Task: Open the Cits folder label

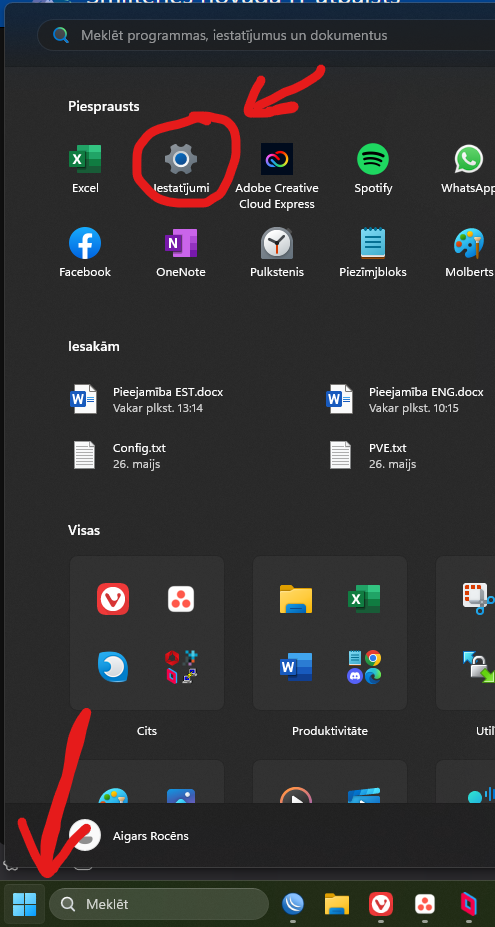Action: click(x=147, y=731)
